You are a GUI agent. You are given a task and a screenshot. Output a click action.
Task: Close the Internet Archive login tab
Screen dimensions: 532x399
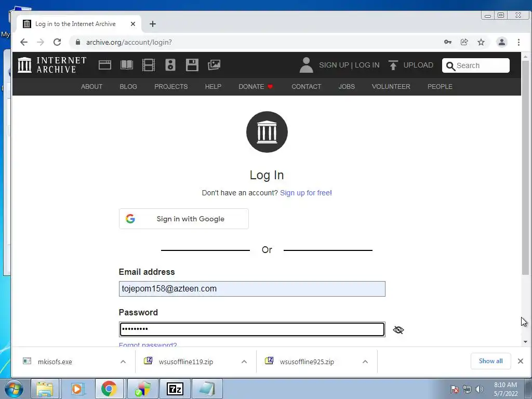coord(133,24)
